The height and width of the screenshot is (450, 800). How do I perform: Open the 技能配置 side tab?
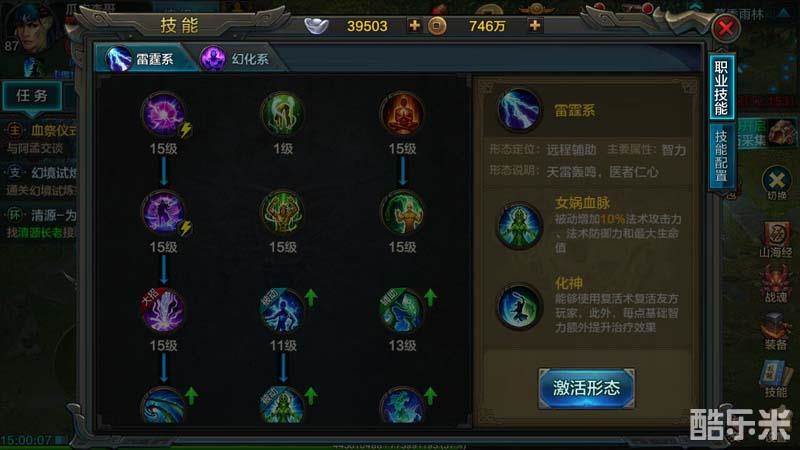(721, 156)
